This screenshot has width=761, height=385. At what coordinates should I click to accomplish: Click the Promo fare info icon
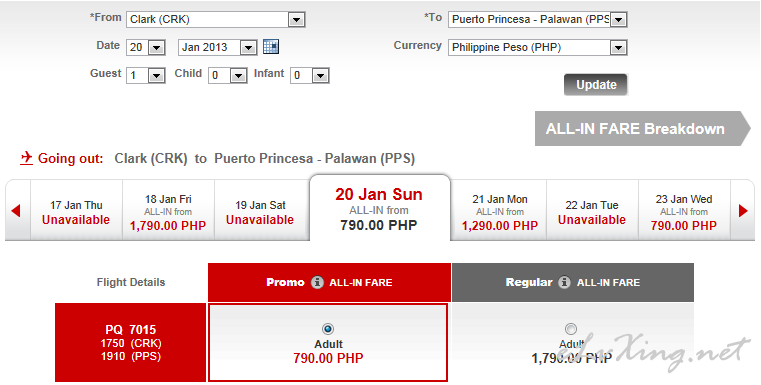point(317,283)
